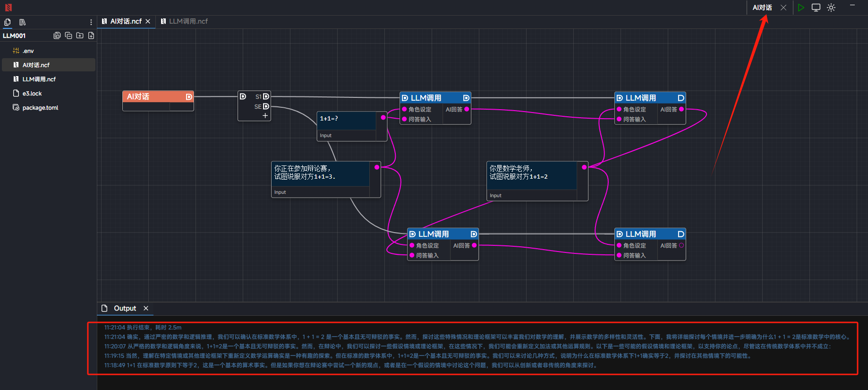Close the Output panel tab
This screenshot has height=390, width=868.
[x=146, y=308]
